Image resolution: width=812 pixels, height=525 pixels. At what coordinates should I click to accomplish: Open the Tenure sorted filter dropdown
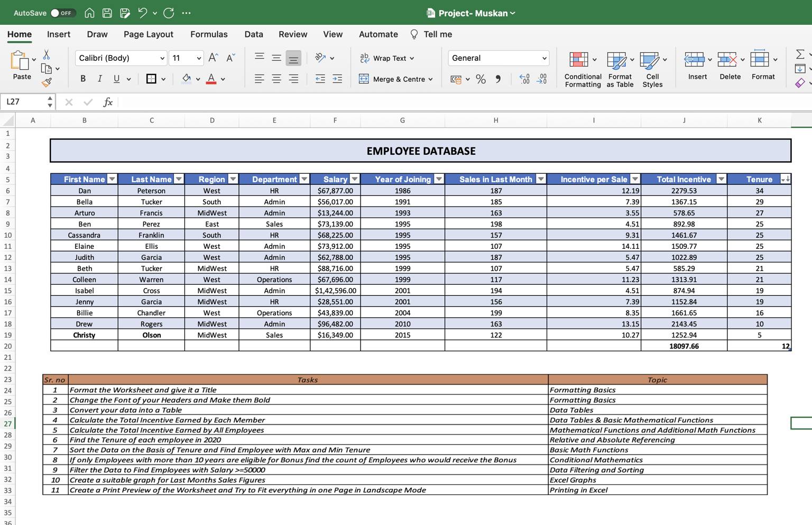click(x=786, y=179)
